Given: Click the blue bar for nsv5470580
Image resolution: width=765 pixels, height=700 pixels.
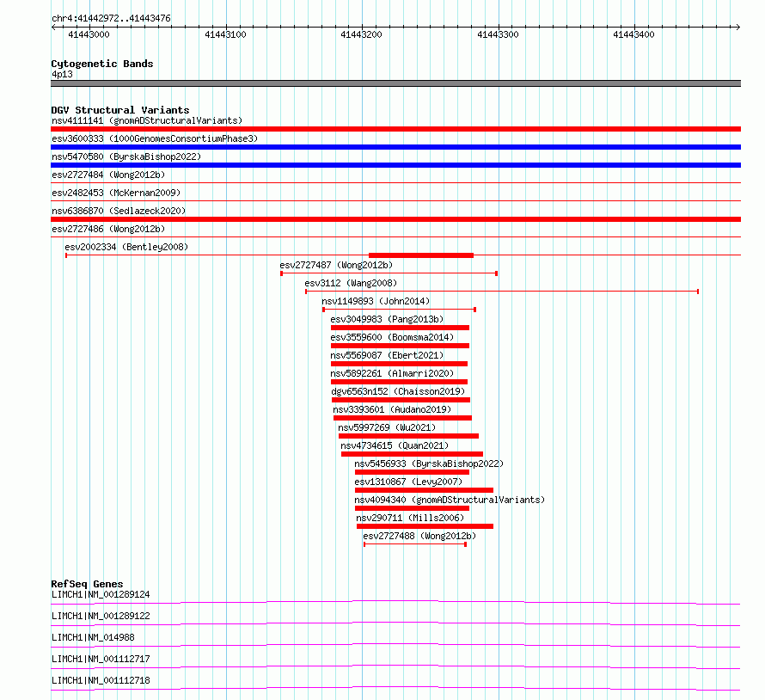Looking at the screenshot, I should (395, 165).
